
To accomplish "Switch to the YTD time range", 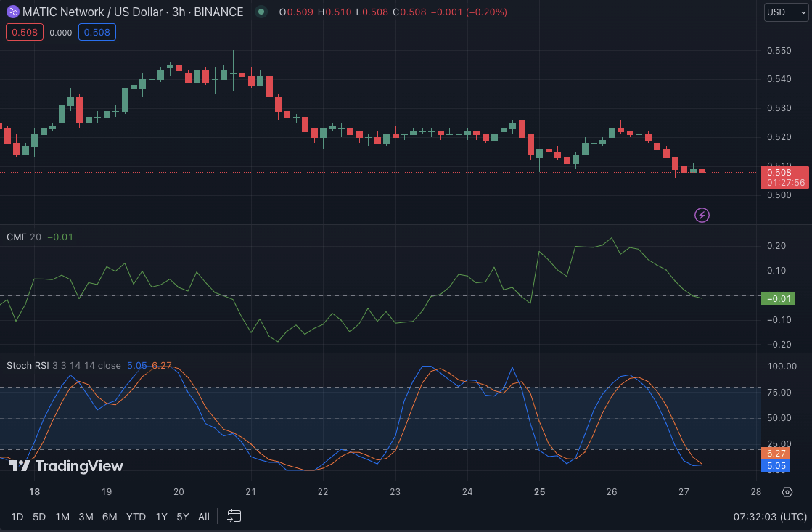I will pyautogui.click(x=136, y=517).
